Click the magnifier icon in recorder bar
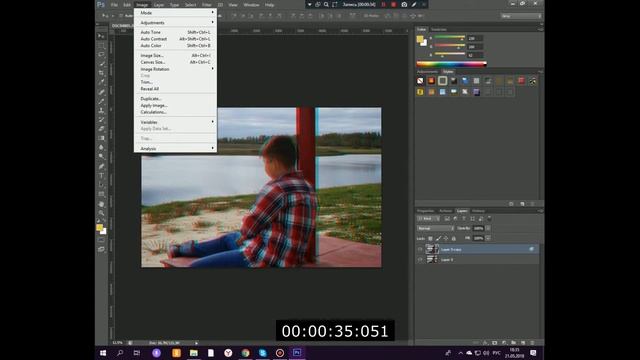Screen dimensions: 640x360 (326, 4)
